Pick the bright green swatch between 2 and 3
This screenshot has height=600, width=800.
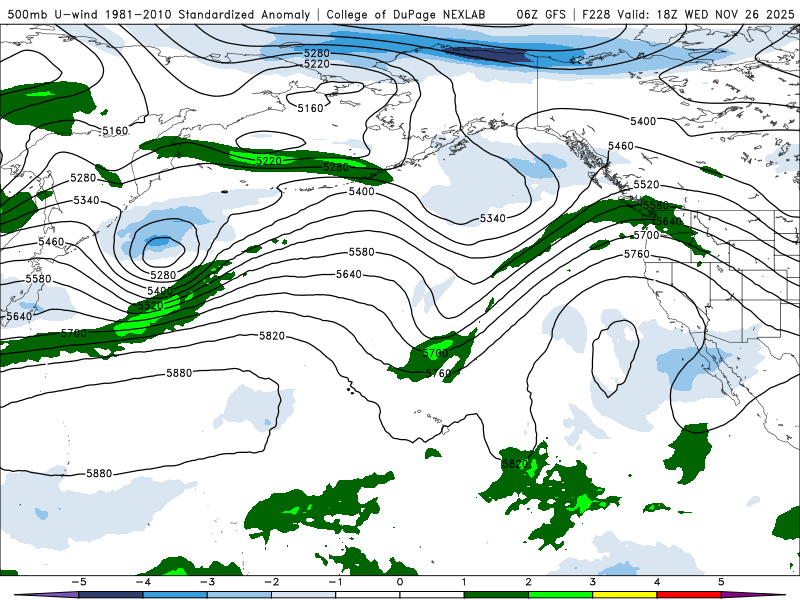click(560, 595)
